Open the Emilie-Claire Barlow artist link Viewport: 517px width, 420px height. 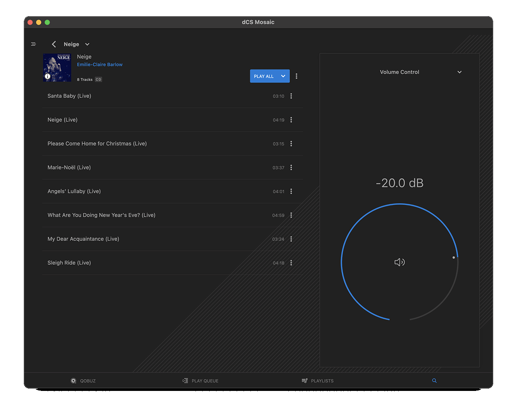click(x=100, y=65)
